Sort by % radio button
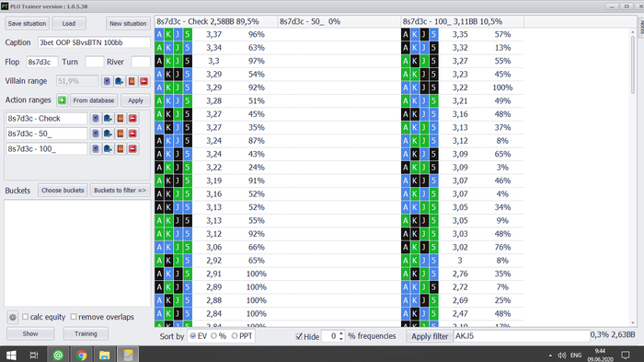The image size is (644, 362). pos(213,336)
